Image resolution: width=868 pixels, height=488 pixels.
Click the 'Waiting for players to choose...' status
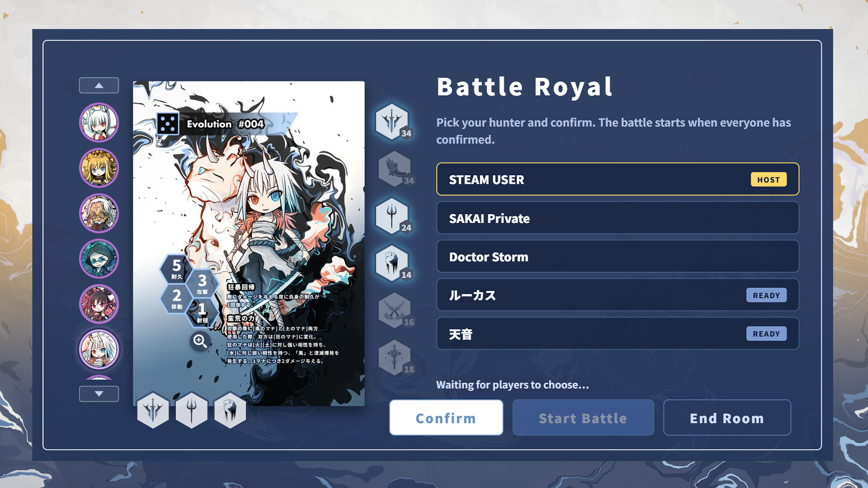point(512,385)
